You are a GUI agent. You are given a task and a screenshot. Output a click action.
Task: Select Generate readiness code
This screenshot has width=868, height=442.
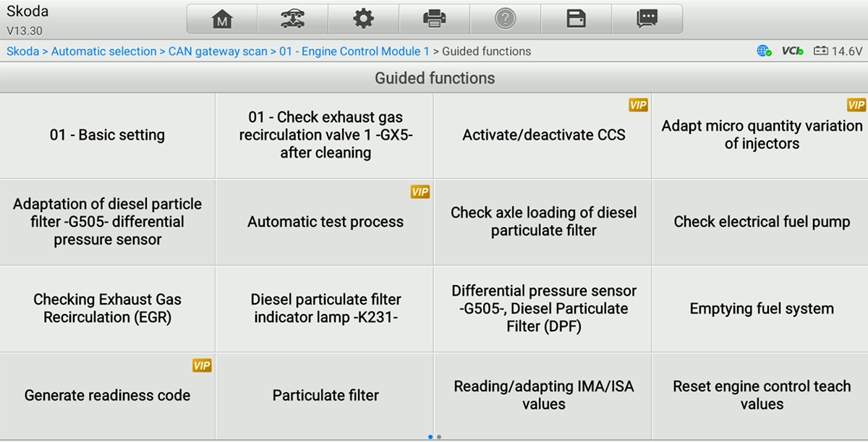[107, 396]
